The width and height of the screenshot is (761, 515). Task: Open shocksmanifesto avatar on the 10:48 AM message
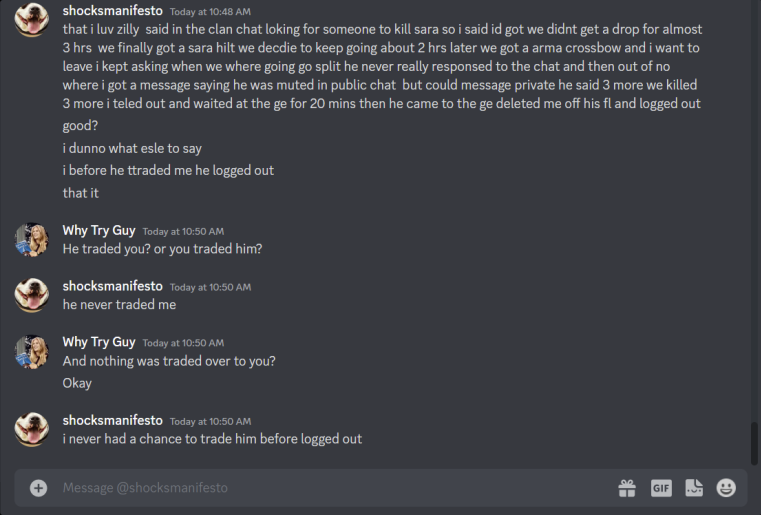[x=32, y=19]
